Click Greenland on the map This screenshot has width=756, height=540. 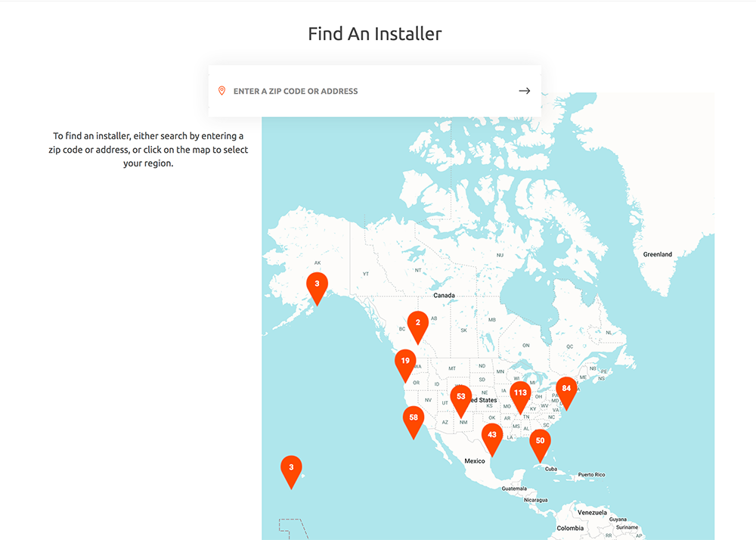coord(657,255)
